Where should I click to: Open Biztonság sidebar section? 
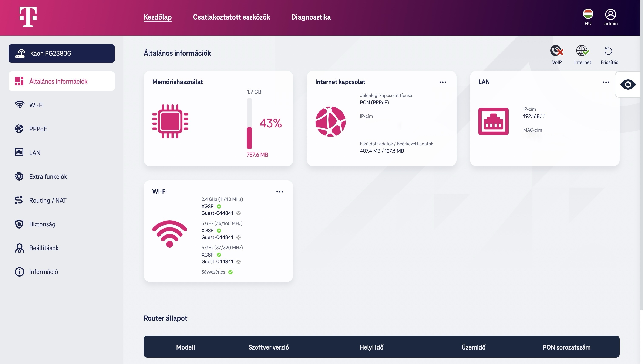pyautogui.click(x=42, y=224)
